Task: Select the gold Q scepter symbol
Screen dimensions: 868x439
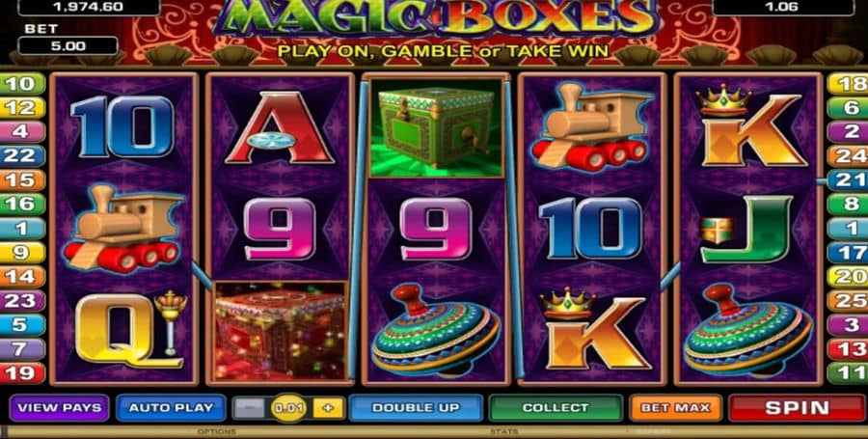Action: (128, 331)
